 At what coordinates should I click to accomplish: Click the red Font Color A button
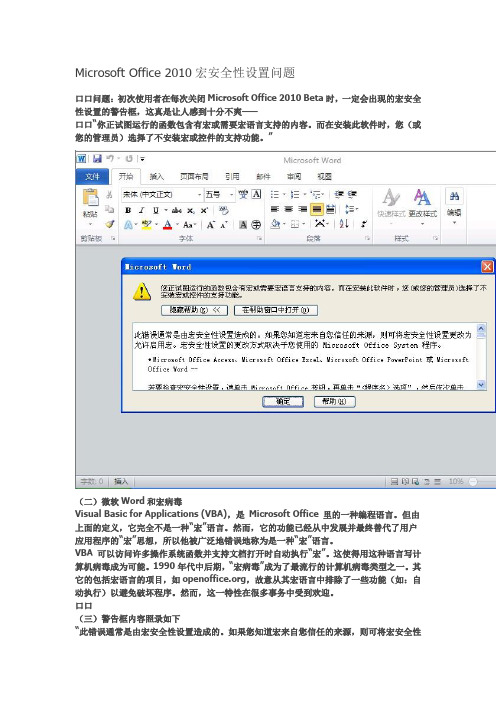pos(167,225)
